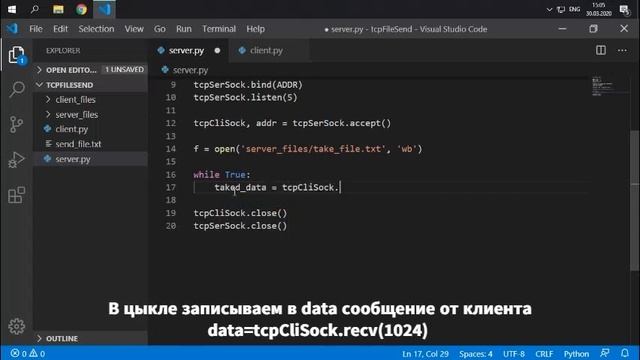Screen dimensions: 640x360
Task: Open the Explorer view in activity bar
Action: [16, 54]
